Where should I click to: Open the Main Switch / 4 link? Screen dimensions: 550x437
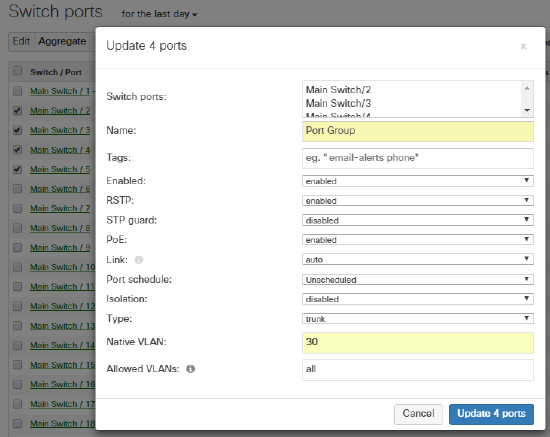60,150
